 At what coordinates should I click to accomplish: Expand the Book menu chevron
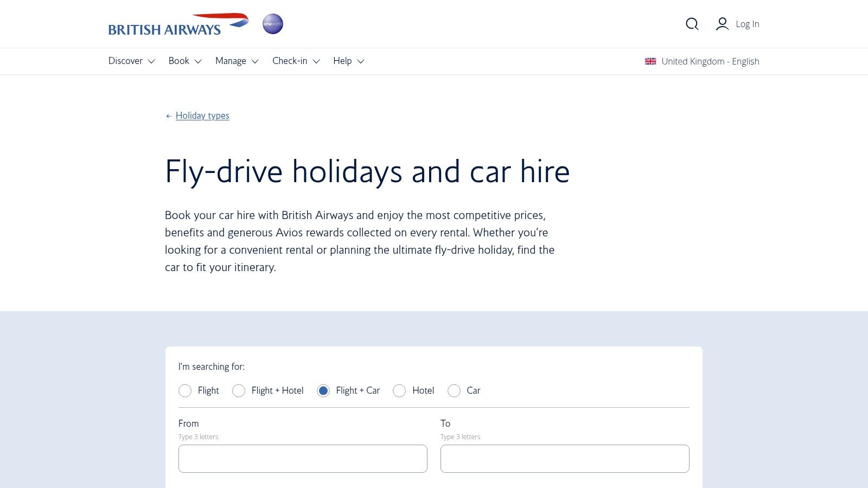198,61
